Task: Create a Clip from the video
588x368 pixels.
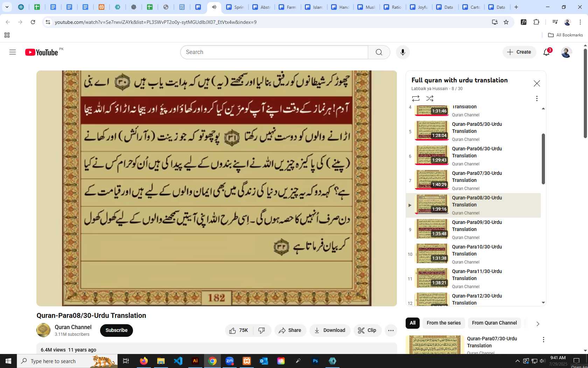Action: pos(367,330)
